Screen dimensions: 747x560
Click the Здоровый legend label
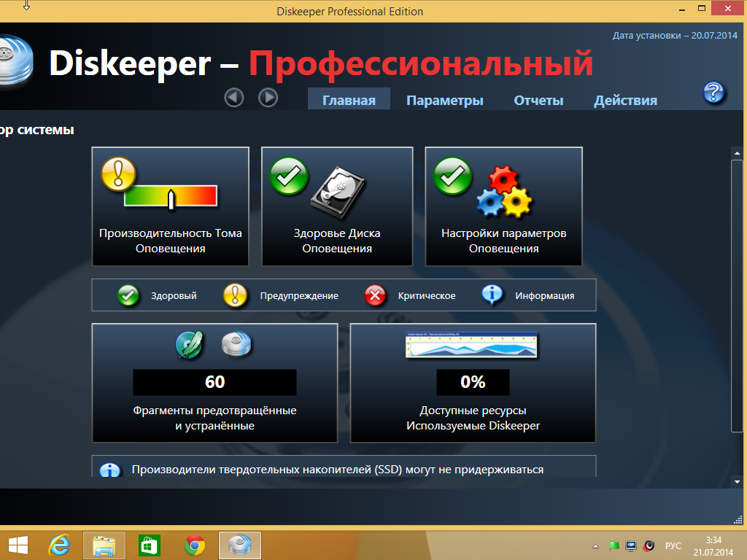tap(174, 296)
